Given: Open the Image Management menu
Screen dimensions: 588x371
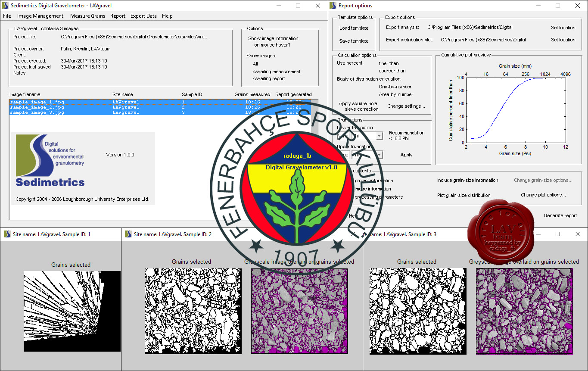Looking at the screenshot, I should (40, 16).
